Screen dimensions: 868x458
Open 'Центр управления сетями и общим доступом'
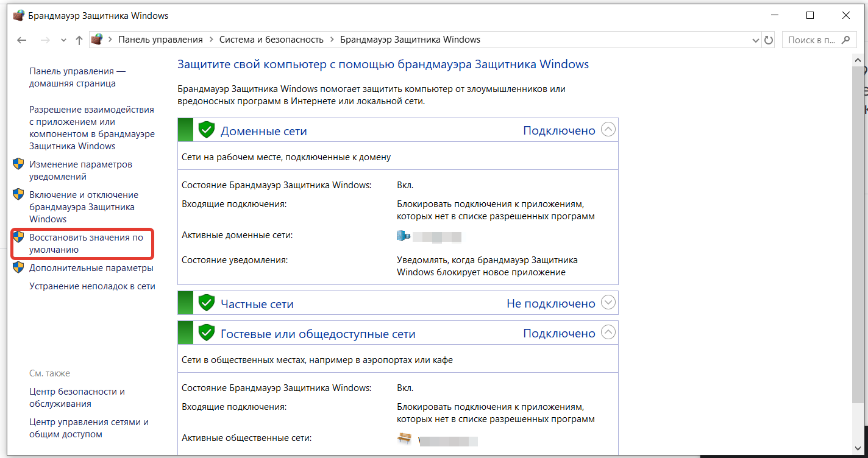point(89,428)
